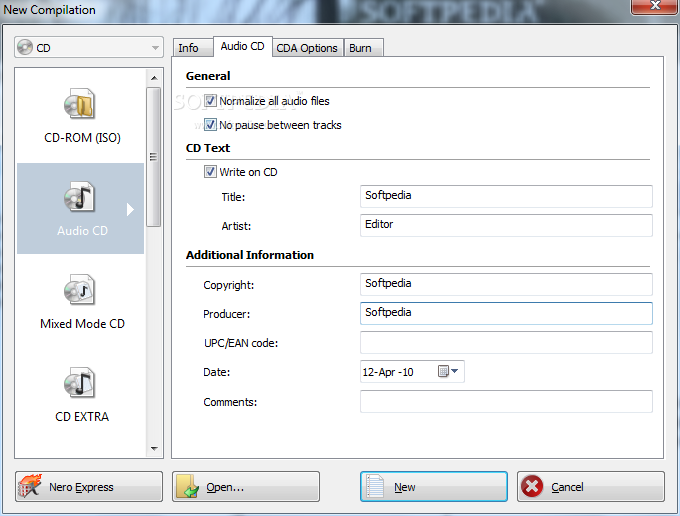The height and width of the screenshot is (516, 680).
Task: Click the Artist input field
Action: click(506, 225)
